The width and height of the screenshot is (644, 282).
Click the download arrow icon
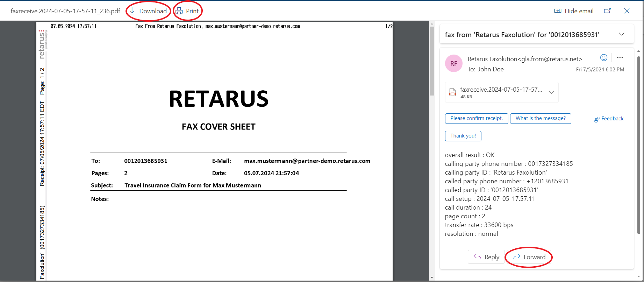[132, 11]
